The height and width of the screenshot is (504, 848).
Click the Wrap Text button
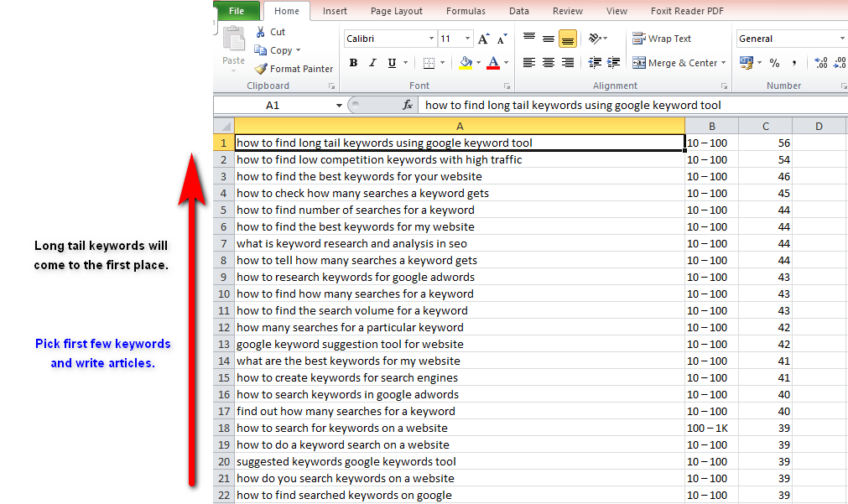tap(662, 39)
